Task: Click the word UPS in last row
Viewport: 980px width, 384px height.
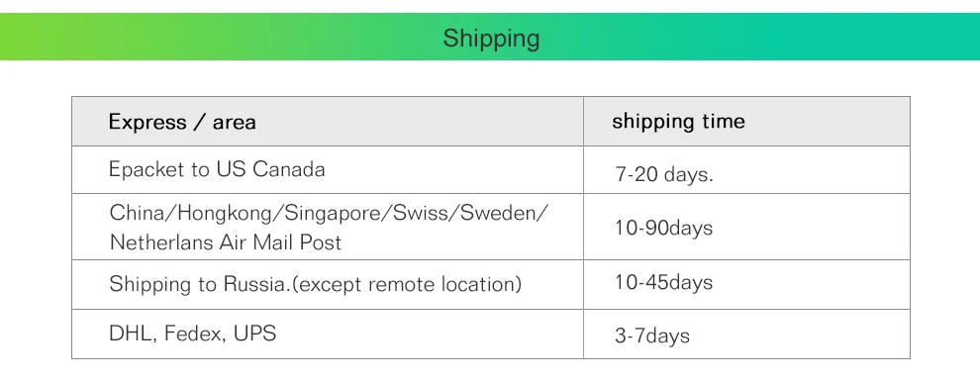Action: point(255,334)
